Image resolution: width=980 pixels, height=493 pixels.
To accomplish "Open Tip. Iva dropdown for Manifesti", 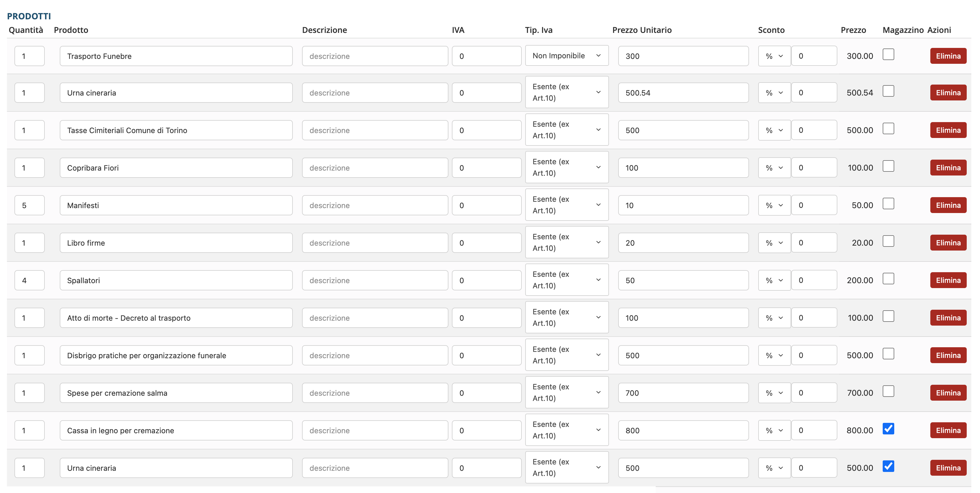I will click(566, 205).
